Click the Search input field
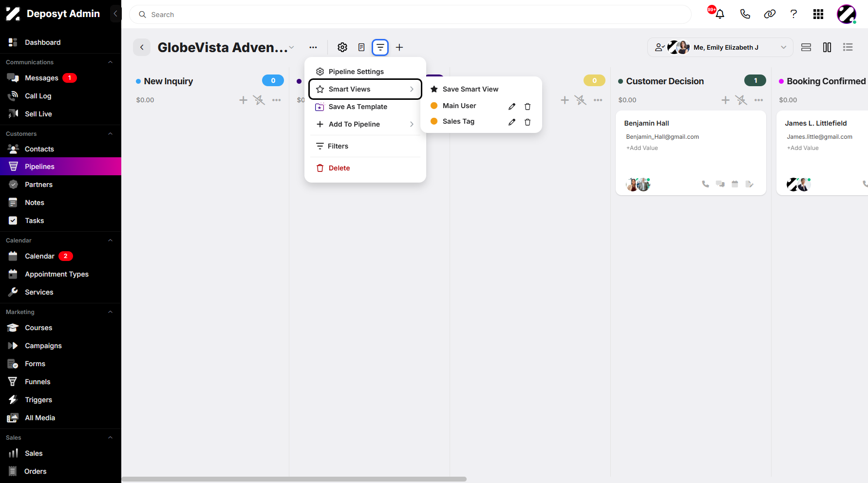The width and height of the screenshot is (868, 483). [x=410, y=15]
